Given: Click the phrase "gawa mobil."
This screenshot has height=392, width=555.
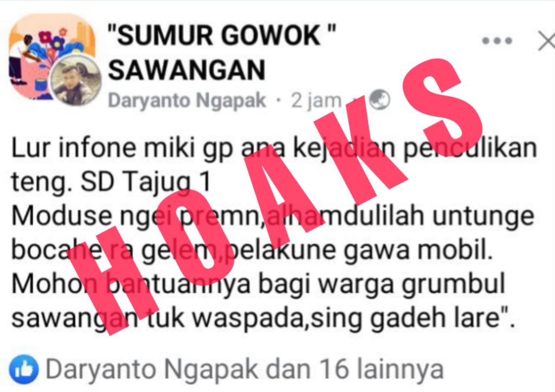Looking at the screenshot, I should point(418,249).
